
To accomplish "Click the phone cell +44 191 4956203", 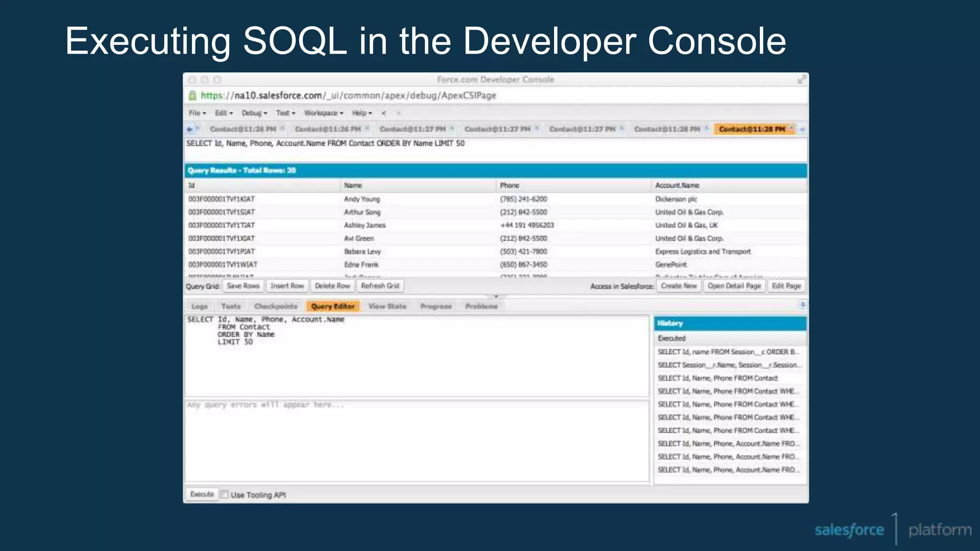I will tap(527, 225).
